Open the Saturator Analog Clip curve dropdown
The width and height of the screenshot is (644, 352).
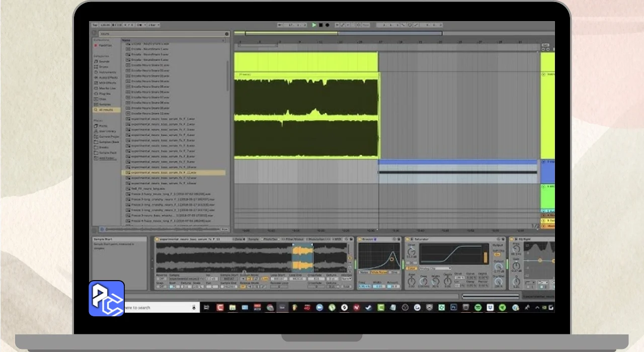click(436, 268)
